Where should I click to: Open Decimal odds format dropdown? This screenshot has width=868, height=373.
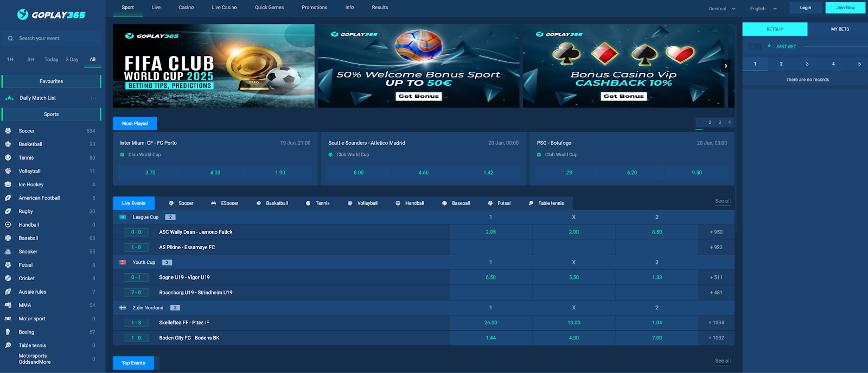tap(722, 9)
